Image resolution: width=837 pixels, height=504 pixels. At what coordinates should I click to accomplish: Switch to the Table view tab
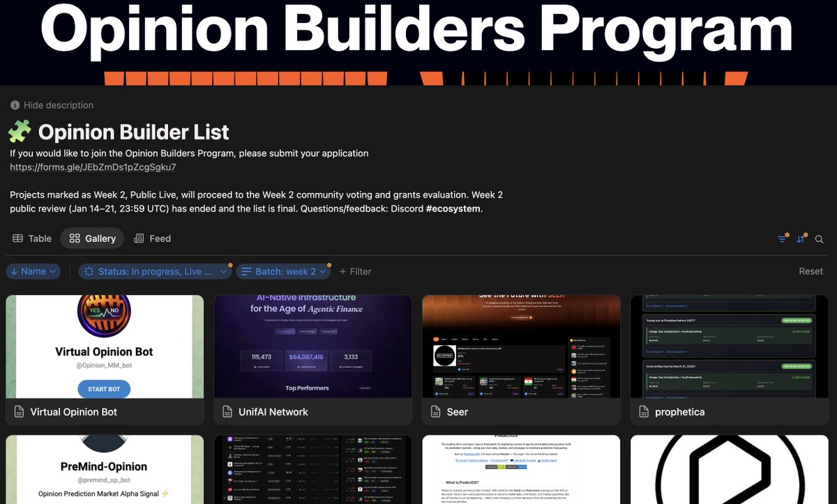32,238
